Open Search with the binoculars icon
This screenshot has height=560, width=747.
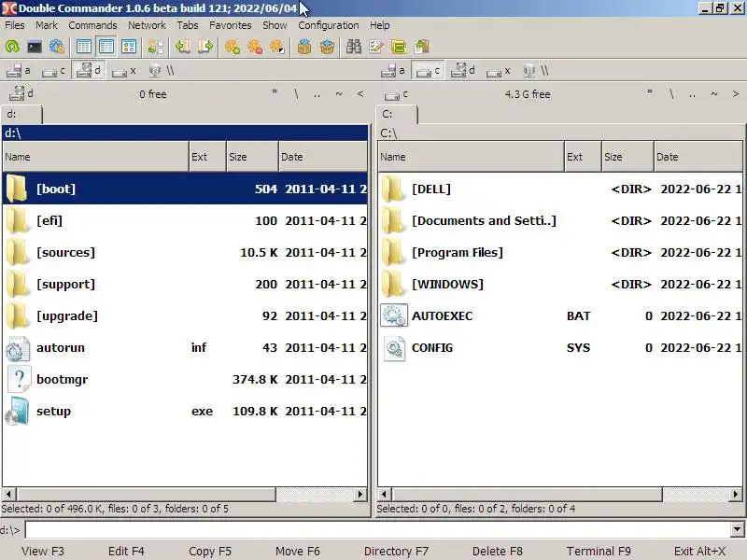[x=354, y=47]
